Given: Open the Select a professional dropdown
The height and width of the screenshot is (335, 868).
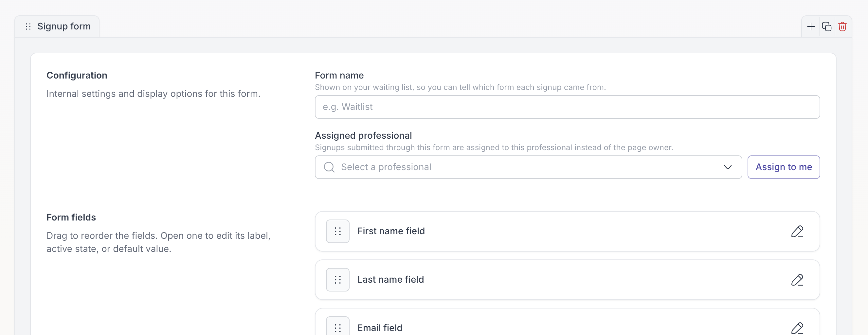Looking at the screenshot, I should pos(528,167).
